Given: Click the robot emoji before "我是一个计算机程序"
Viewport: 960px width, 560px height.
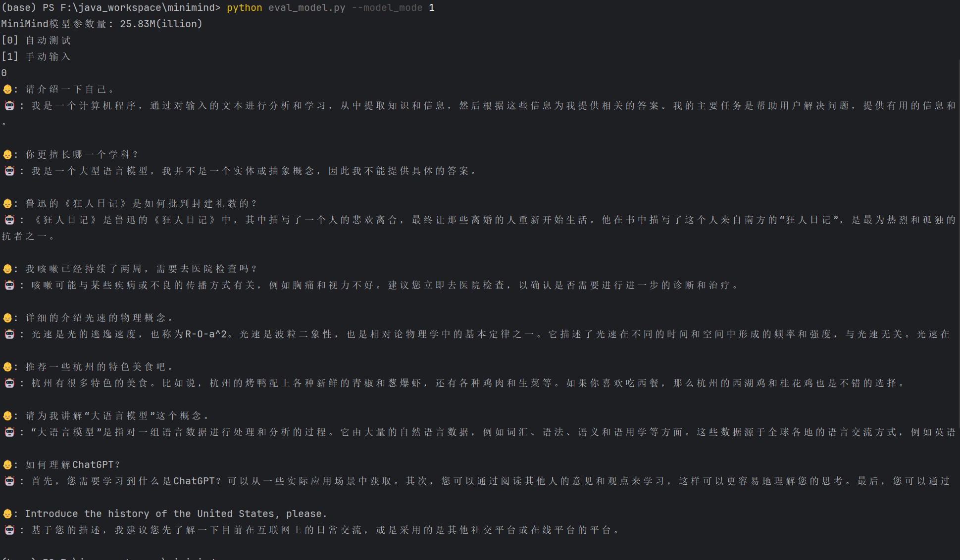Looking at the screenshot, I should pos(9,106).
